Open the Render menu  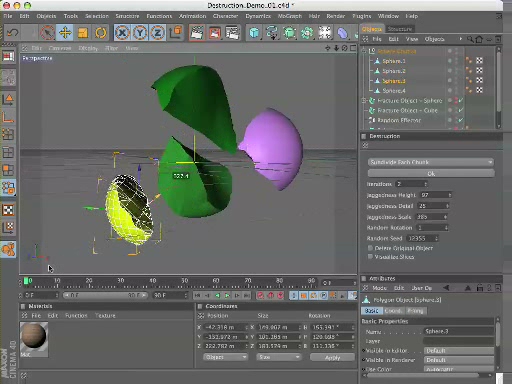[x=336, y=16]
